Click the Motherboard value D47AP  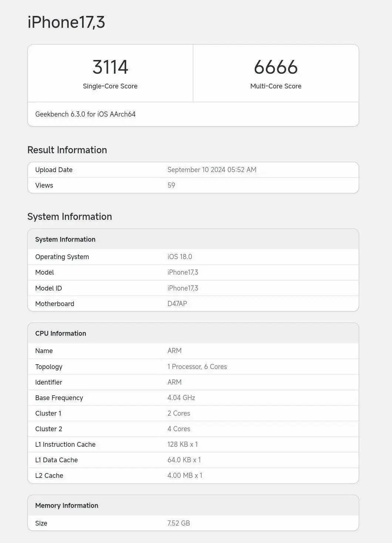[x=178, y=304]
